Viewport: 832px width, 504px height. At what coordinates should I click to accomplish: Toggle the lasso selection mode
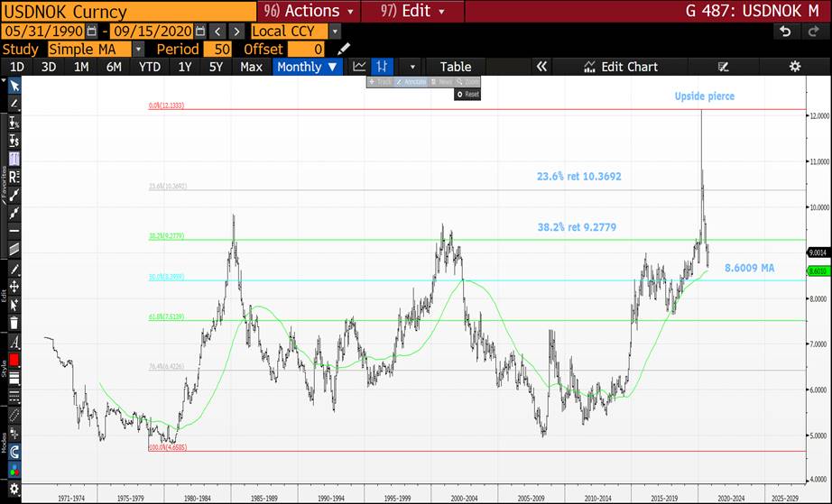coord(14,416)
